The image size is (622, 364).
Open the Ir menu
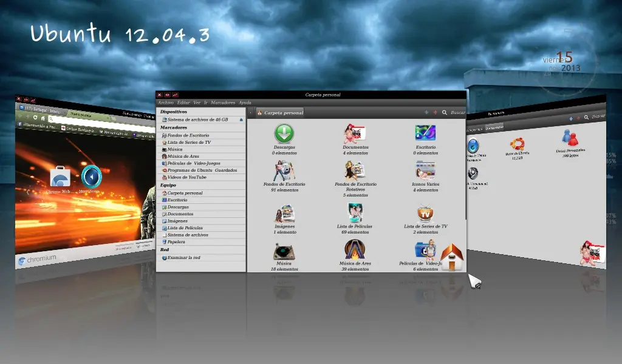click(x=206, y=103)
